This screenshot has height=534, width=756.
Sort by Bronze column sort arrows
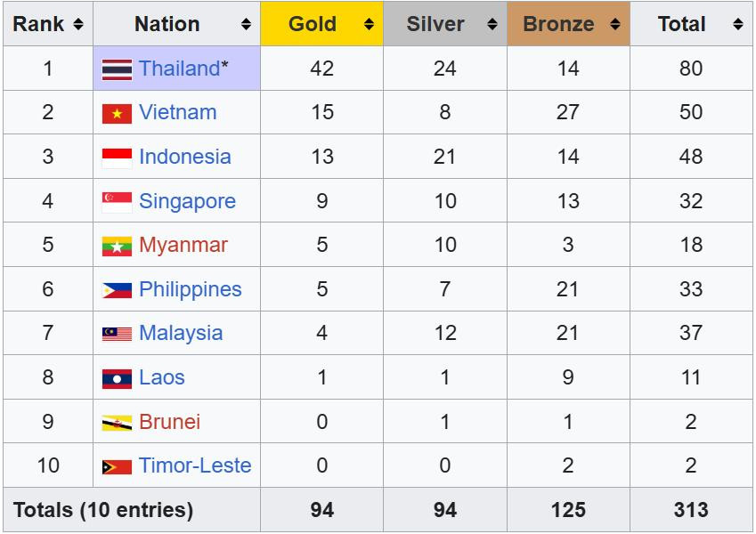pos(615,25)
